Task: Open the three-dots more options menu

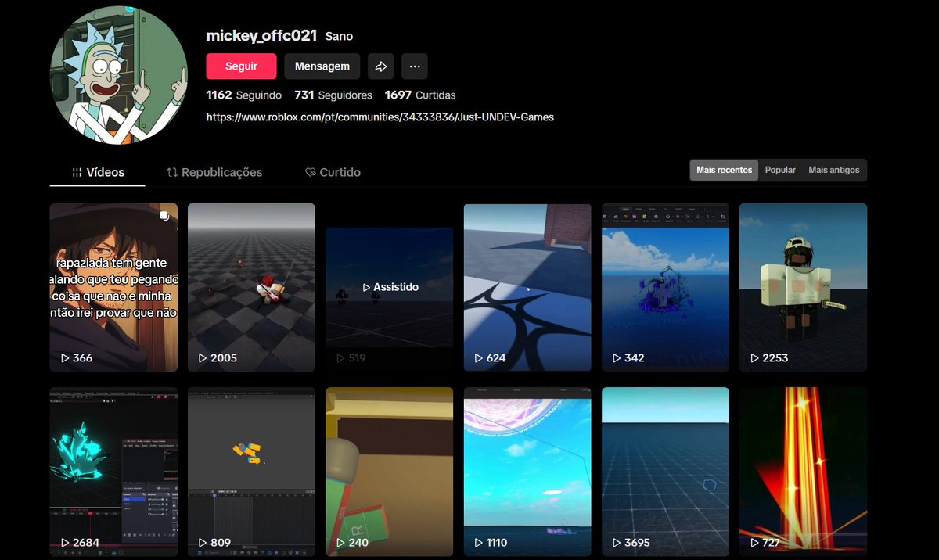Action: pyautogui.click(x=415, y=66)
